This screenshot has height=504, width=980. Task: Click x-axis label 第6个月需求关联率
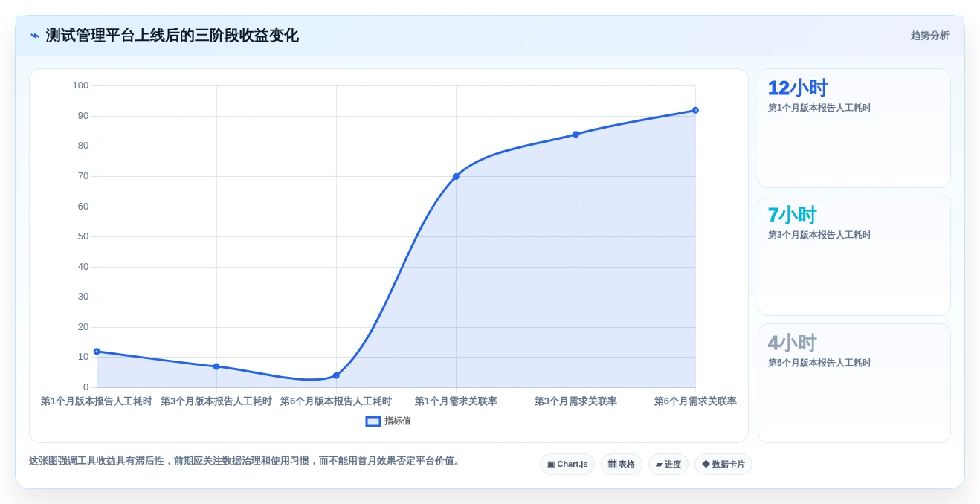click(695, 401)
